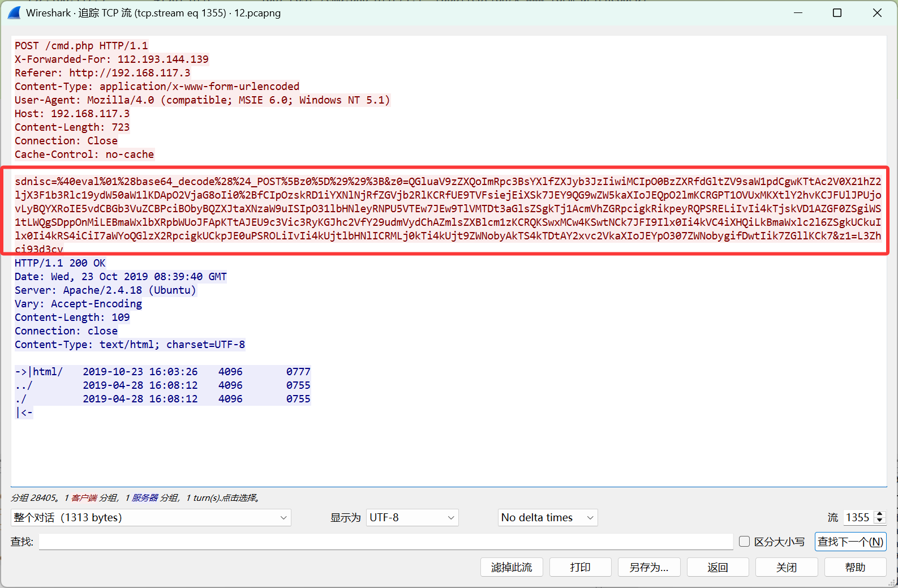Decrease stream number with the down arrow
898x588 pixels.
(879, 521)
